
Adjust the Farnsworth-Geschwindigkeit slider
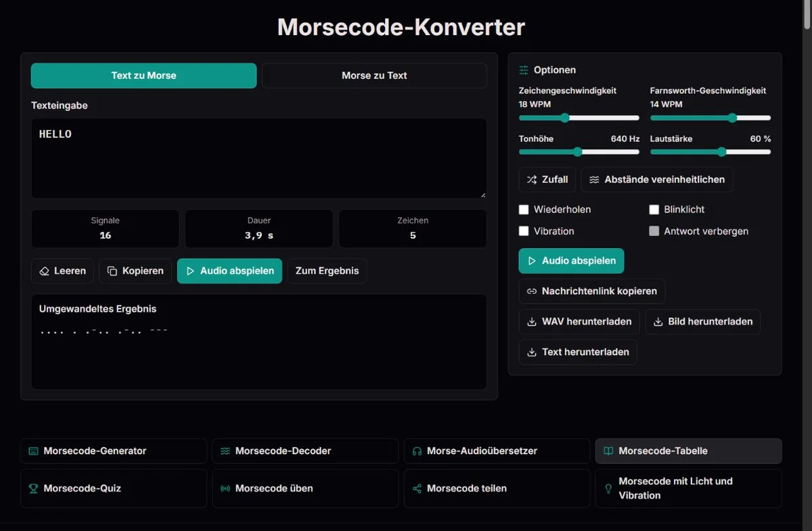(x=710, y=118)
